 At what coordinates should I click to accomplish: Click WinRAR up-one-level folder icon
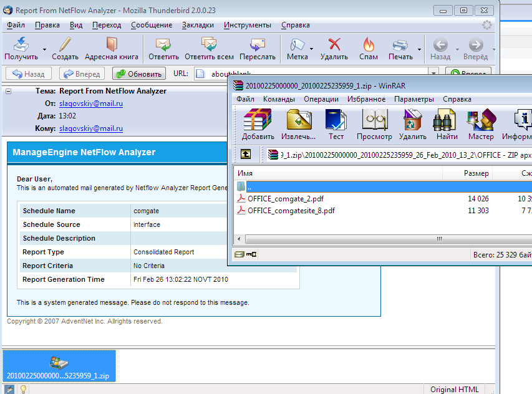pos(246,154)
